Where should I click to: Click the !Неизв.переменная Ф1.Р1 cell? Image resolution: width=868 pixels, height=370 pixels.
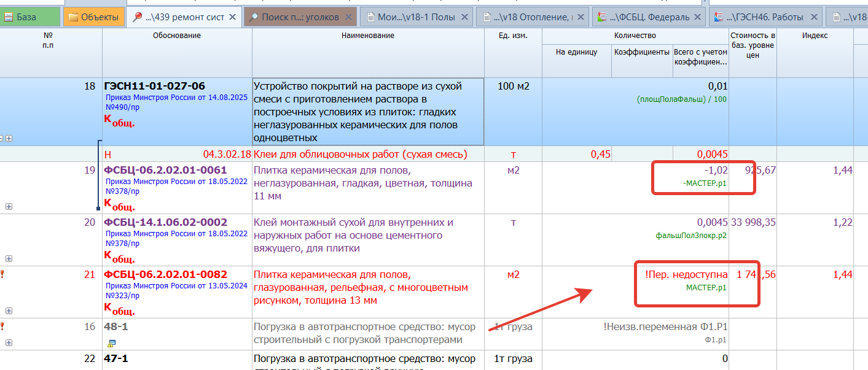point(635,334)
